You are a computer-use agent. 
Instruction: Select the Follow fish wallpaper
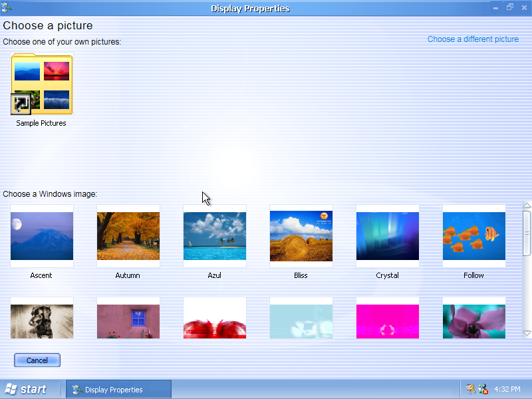pos(474,236)
